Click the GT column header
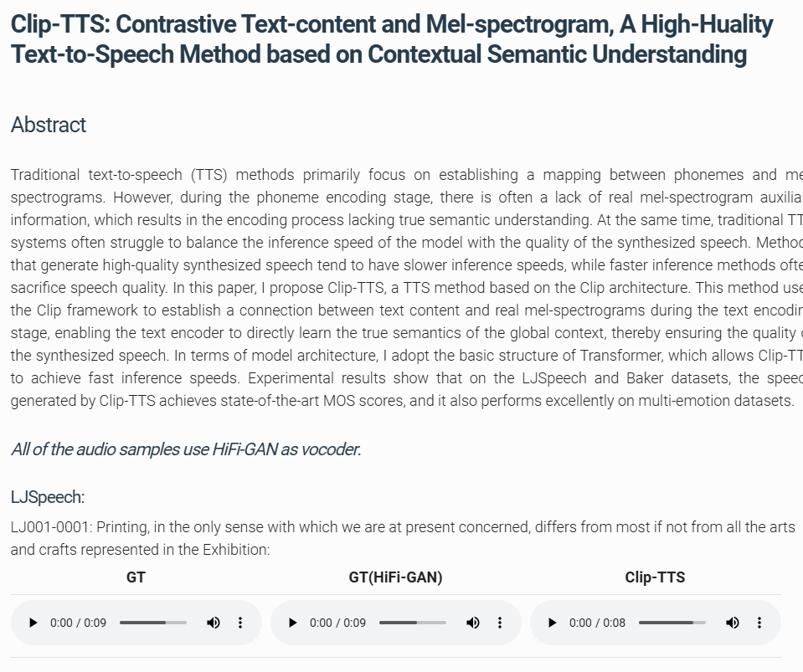Screen dimensions: 803x672 (136, 577)
